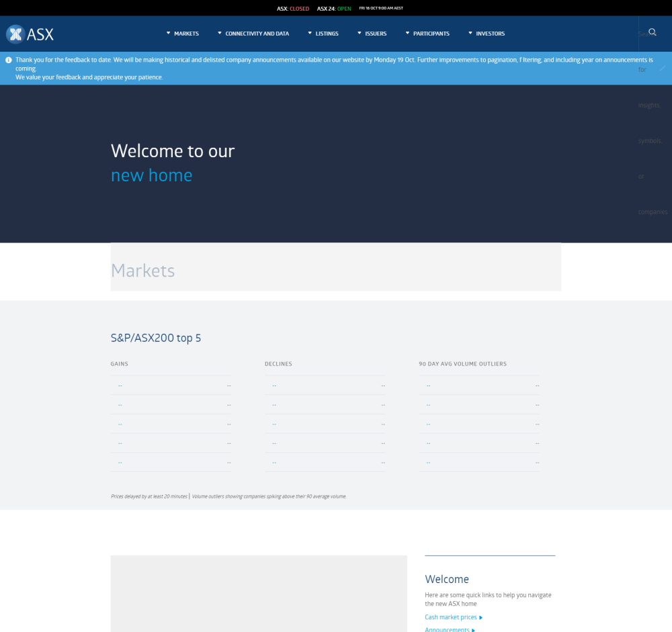Expand the ISSUERS dropdown chevron
The width and height of the screenshot is (672, 632).
point(359,32)
